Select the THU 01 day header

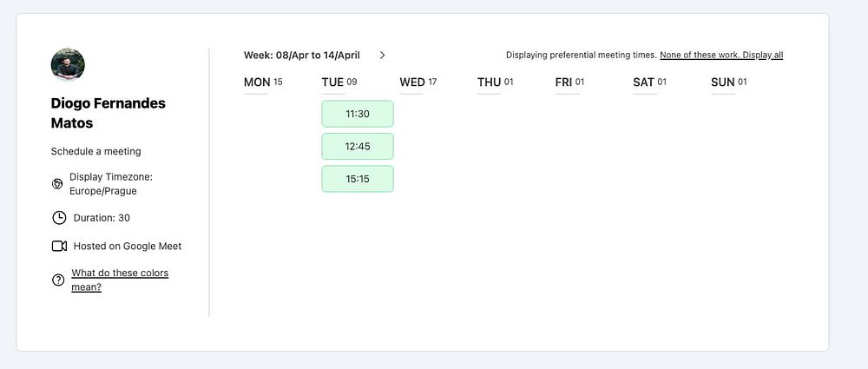(496, 82)
